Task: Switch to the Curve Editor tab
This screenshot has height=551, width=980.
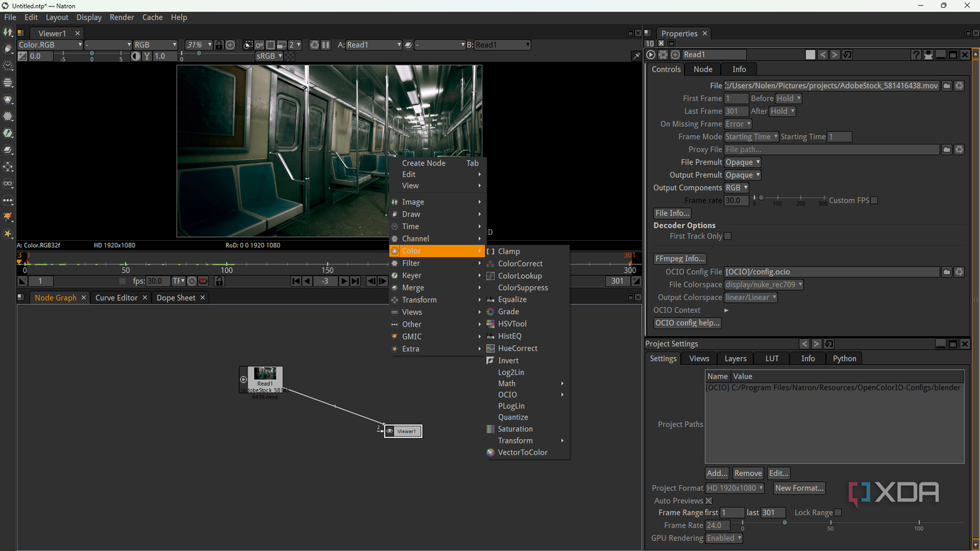Action: pos(116,298)
